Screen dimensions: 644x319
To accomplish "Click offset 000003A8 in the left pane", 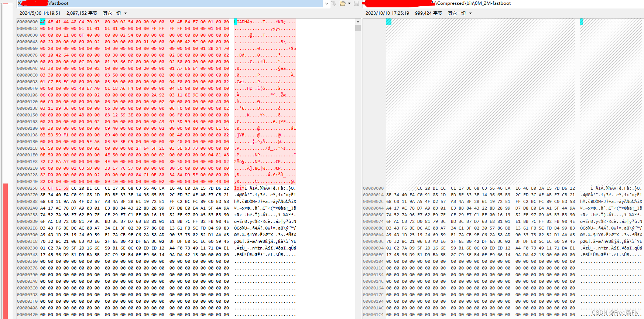I will click(27, 282).
